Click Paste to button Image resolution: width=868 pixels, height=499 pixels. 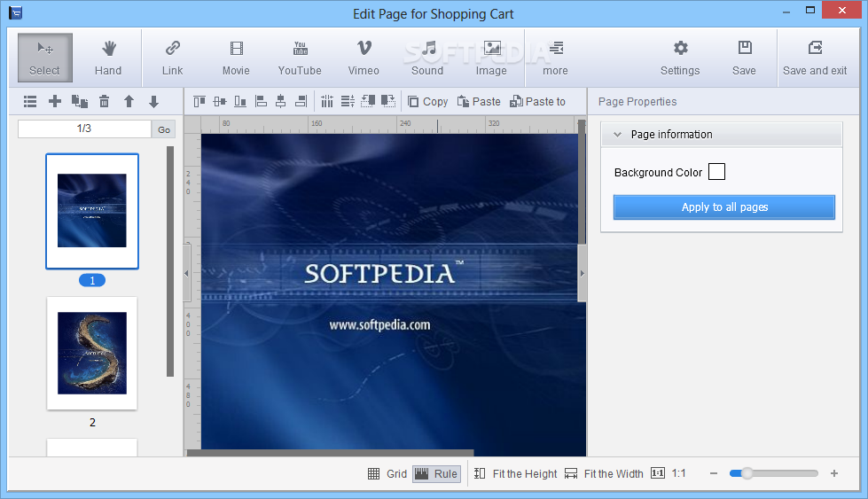(537, 101)
